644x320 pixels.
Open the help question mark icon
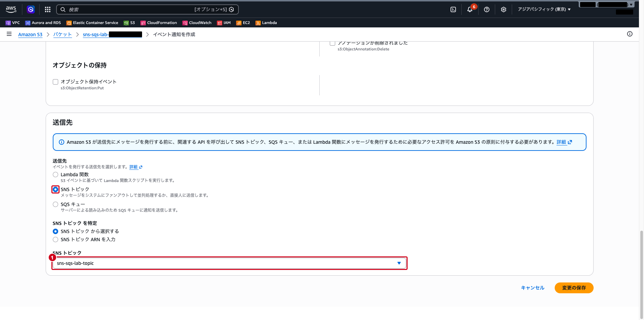coord(487,9)
